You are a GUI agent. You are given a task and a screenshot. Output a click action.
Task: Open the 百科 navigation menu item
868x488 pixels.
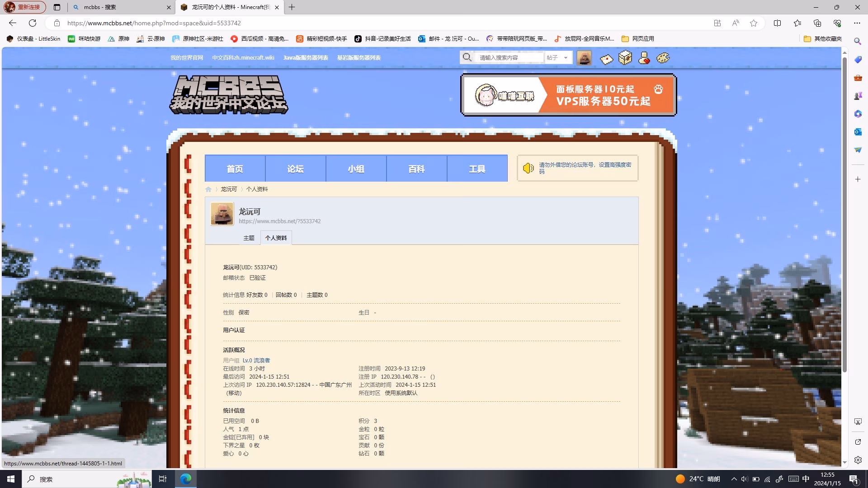tap(416, 169)
